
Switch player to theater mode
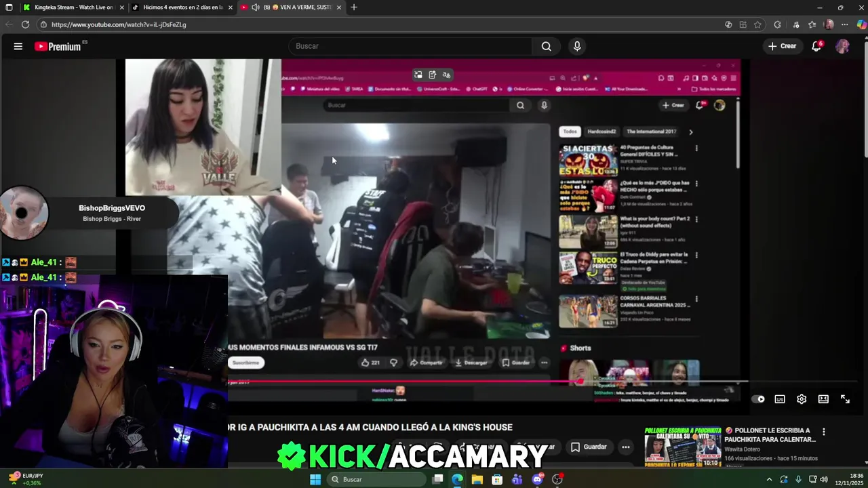(823, 399)
